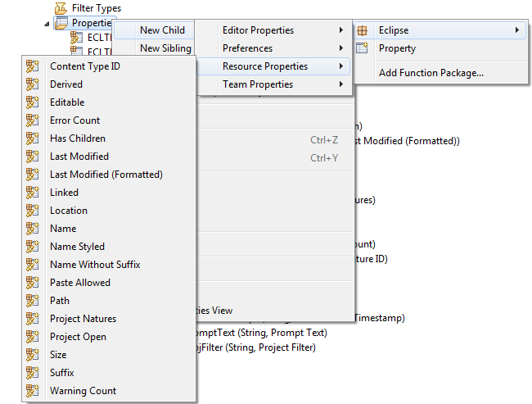The width and height of the screenshot is (532, 404).
Task: Click the Eclipse package icon
Action: (363, 30)
